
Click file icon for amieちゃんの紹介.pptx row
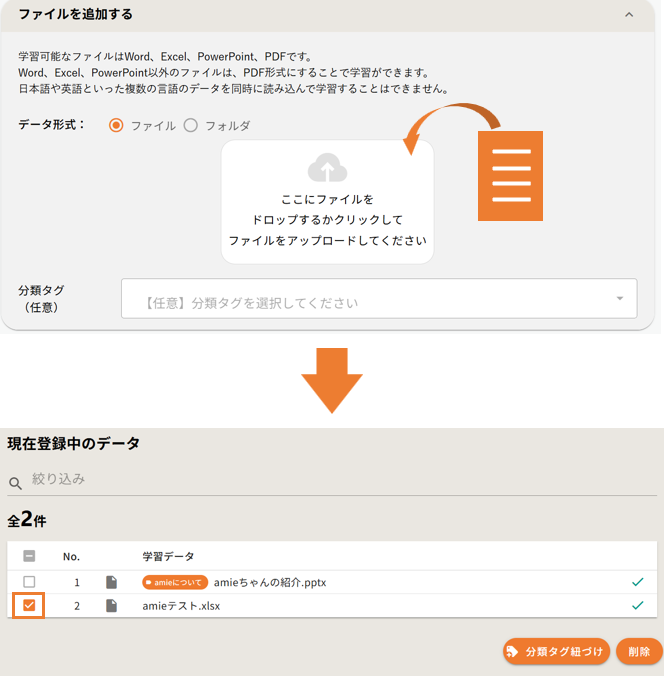tap(112, 582)
